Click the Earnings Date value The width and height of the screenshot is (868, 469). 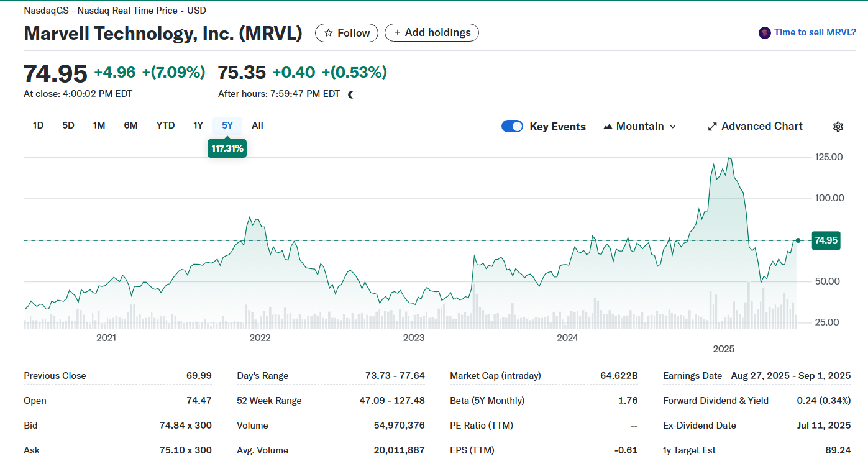point(791,376)
